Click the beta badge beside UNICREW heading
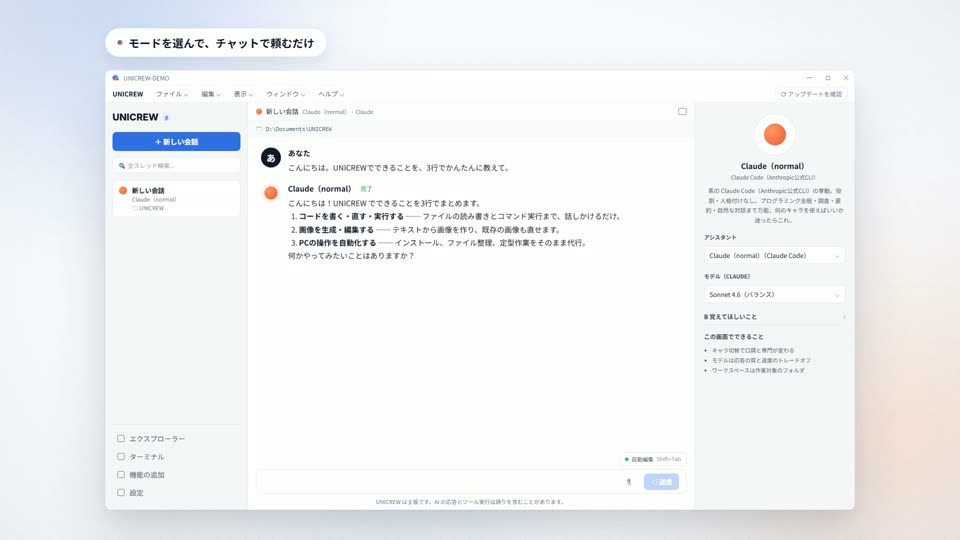Viewport: 960px width, 540px height. pyautogui.click(x=166, y=118)
